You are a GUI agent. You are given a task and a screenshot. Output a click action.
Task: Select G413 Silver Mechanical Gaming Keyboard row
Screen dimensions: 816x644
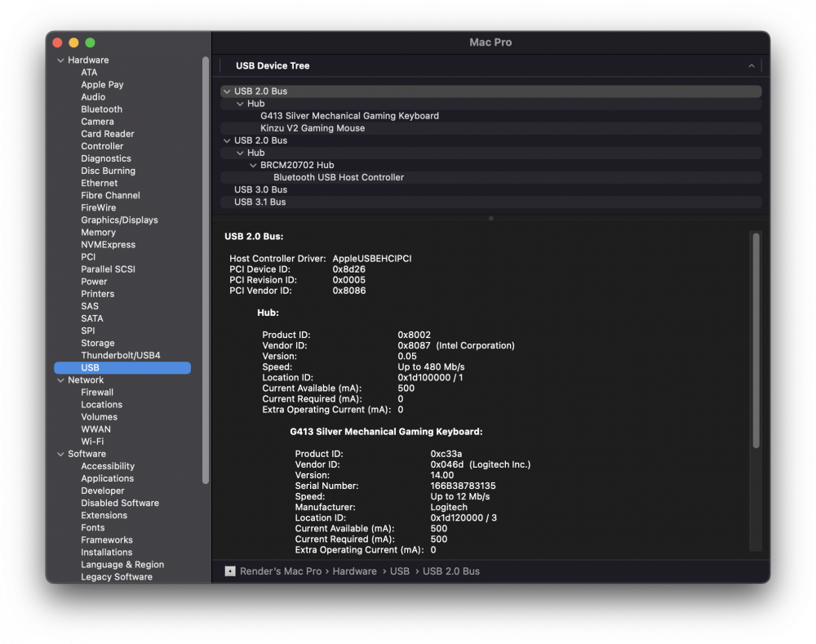pos(490,116)
